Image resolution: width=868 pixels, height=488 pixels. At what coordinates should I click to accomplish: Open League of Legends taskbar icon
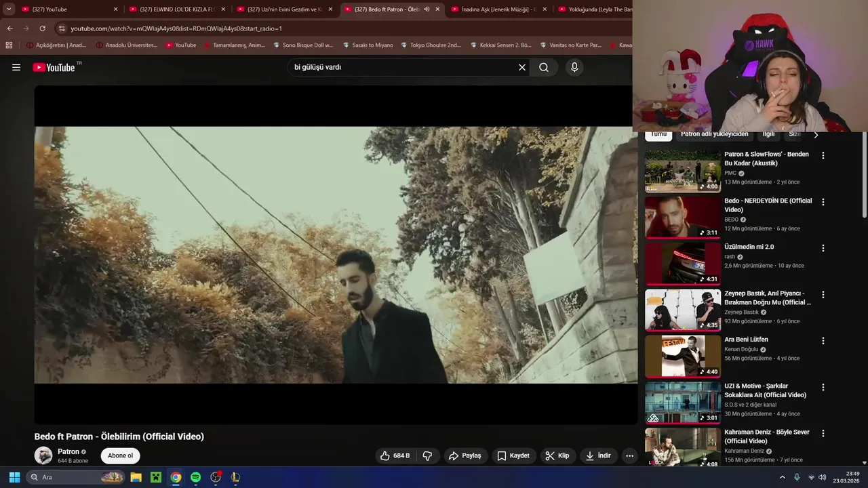point(235,477)
